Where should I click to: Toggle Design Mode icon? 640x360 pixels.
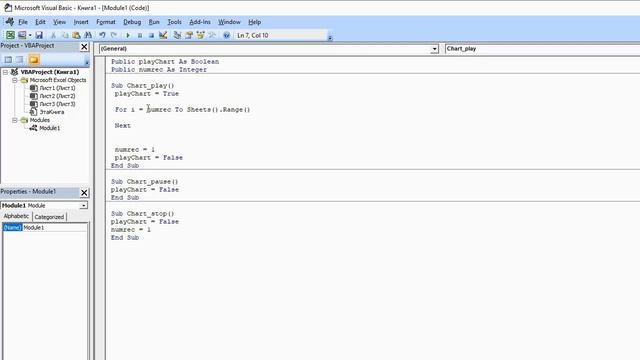(x=163, y=36)
